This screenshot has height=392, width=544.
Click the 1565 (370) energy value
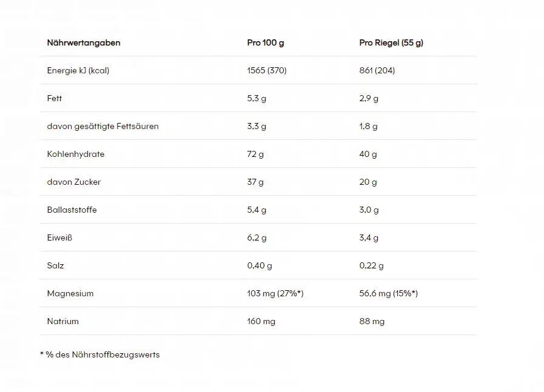pos(267,70)
